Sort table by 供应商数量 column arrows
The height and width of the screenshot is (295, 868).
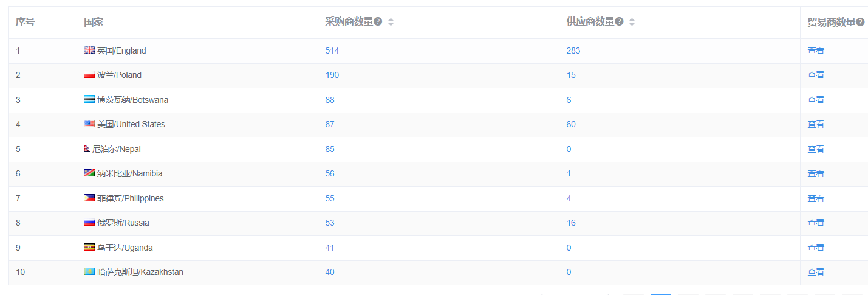[x=632, y=22]
